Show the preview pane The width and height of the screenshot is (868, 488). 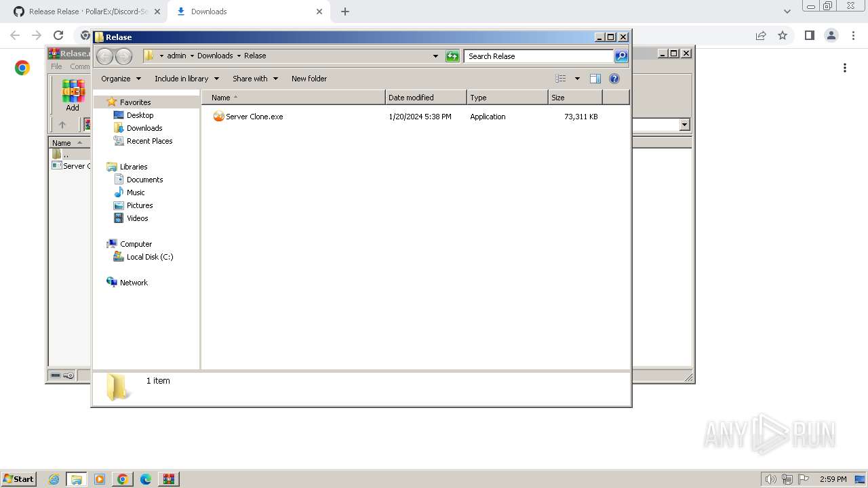coord(595,79)
